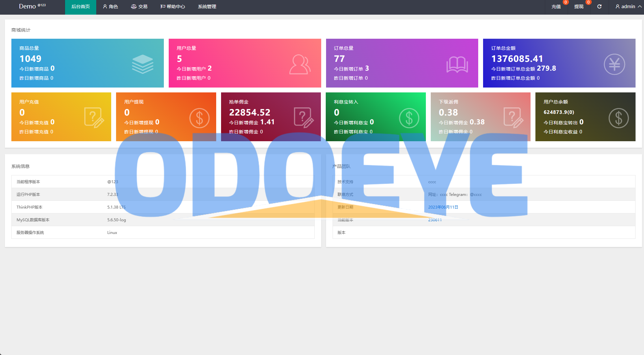Click the 充值 notification button
644x355 pixels.
point(556,7)
